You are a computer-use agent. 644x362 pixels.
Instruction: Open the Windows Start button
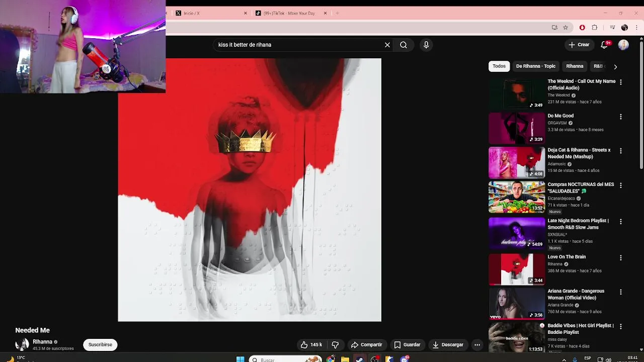click(240, 359)
